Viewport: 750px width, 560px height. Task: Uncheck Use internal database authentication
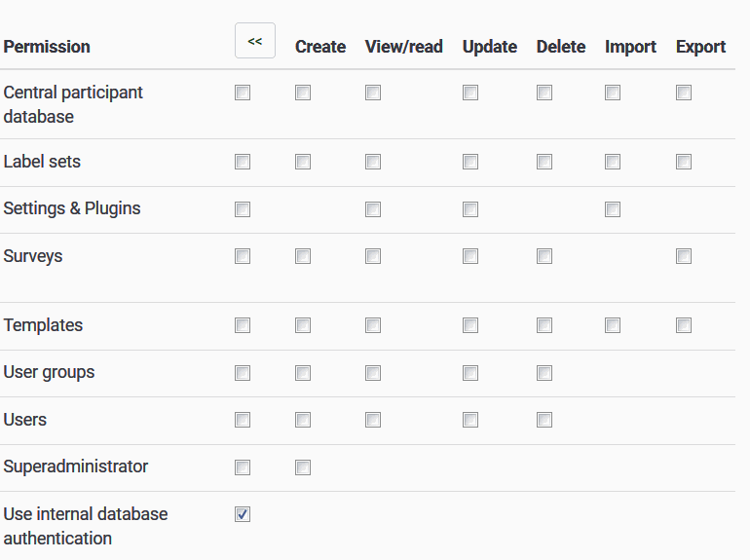point(243,514)
